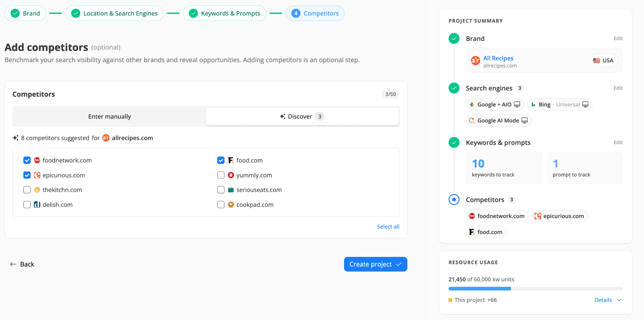Click the desktop icon on Bing chip
Screen dimensions: 644x320
(585, 105)
